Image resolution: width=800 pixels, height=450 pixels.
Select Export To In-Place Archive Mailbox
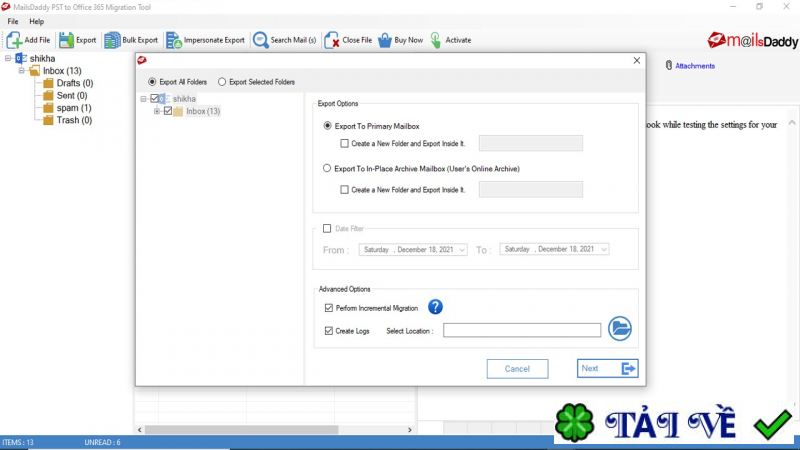tap(327, 168)
